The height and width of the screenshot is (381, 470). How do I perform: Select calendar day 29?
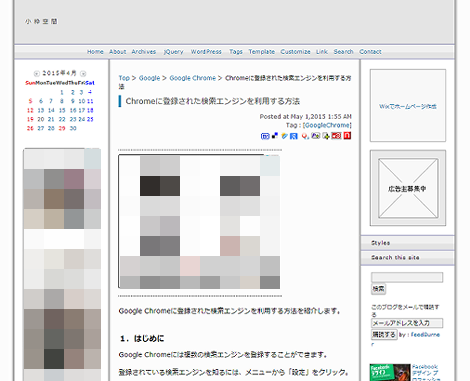coord(62,128)
